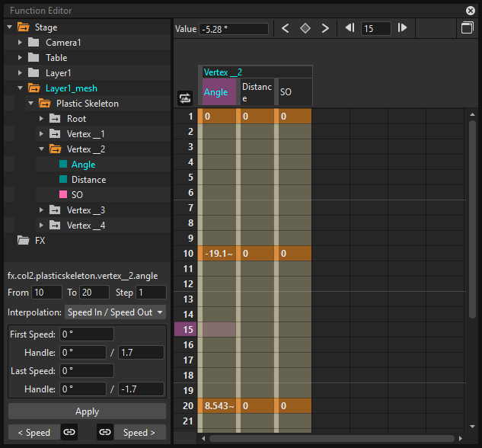This screenshot has height=448, width=482.
Task: Click the Vertex__2 open folder icon
Action: [x=56, y=149]
